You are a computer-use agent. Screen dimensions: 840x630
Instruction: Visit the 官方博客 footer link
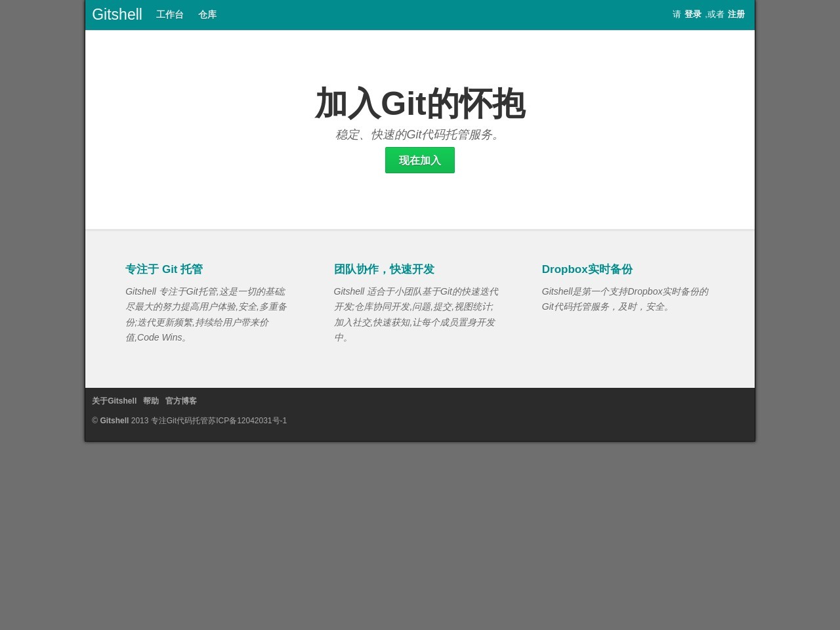(180, 401)
